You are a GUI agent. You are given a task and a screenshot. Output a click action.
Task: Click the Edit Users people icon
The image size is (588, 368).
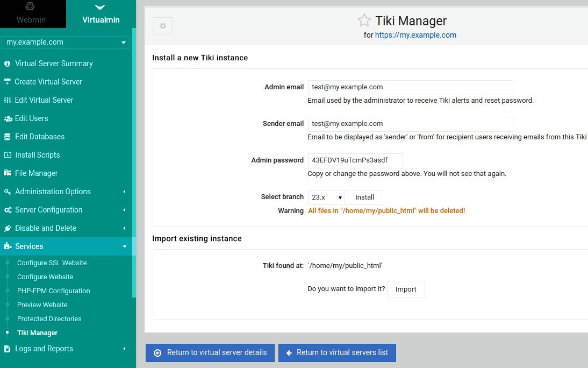[8, 118]
